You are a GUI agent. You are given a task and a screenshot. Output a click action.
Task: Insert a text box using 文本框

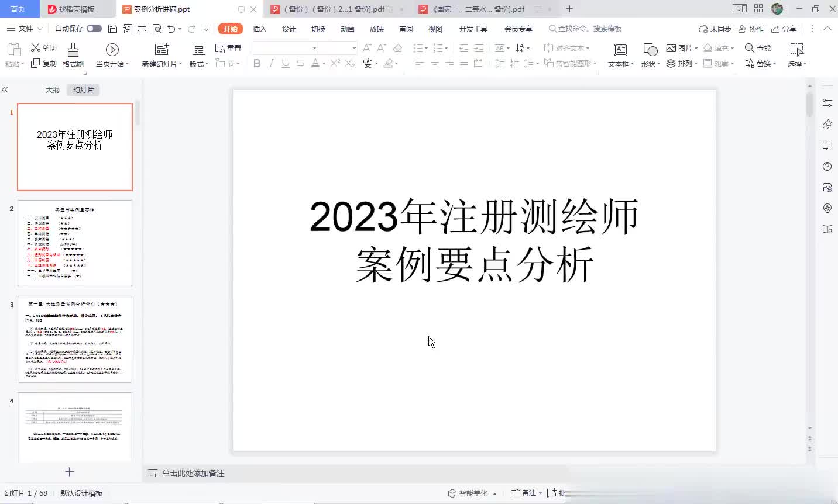click(620, 50)
